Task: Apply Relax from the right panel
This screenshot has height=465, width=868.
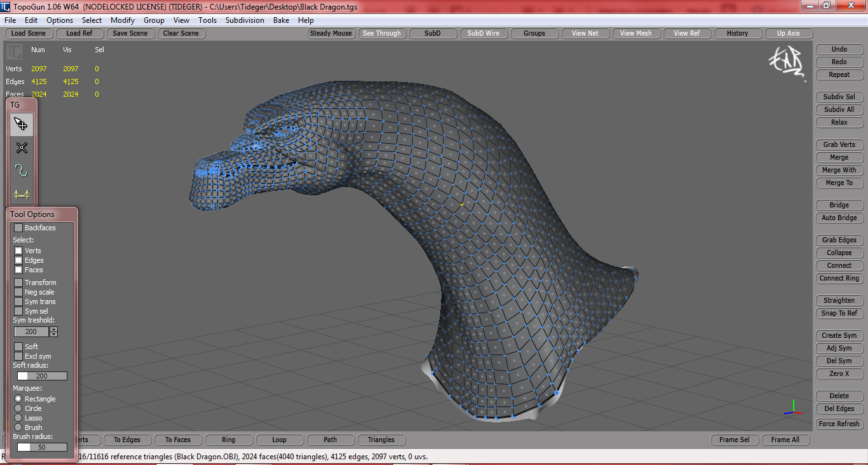Action: (839, 122)
